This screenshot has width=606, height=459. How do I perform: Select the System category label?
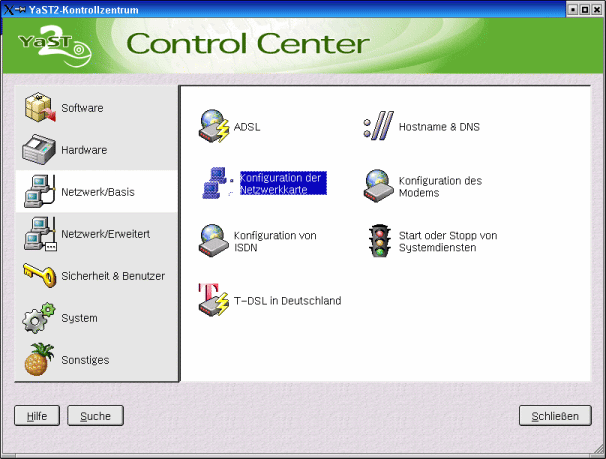click(x=79, y=318)
